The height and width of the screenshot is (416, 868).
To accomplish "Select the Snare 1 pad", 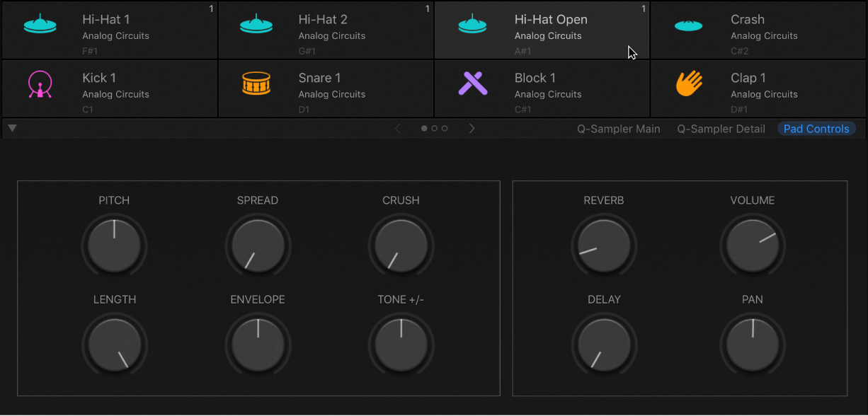I will coord(326,88).
